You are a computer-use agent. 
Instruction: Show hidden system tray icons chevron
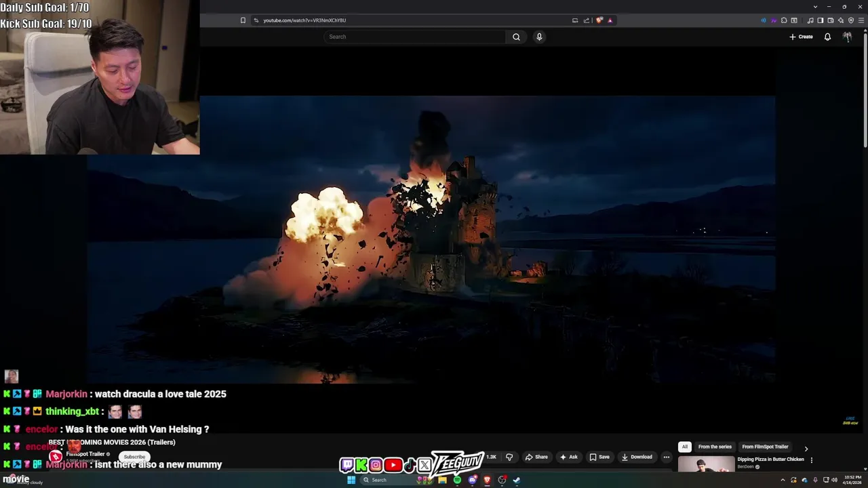coord(783,480)
